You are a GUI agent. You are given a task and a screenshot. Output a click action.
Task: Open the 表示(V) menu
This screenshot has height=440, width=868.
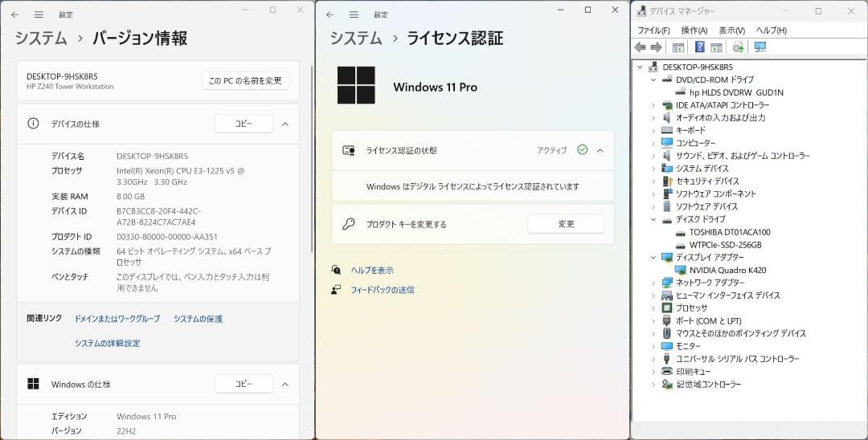[x=732, y=31]
